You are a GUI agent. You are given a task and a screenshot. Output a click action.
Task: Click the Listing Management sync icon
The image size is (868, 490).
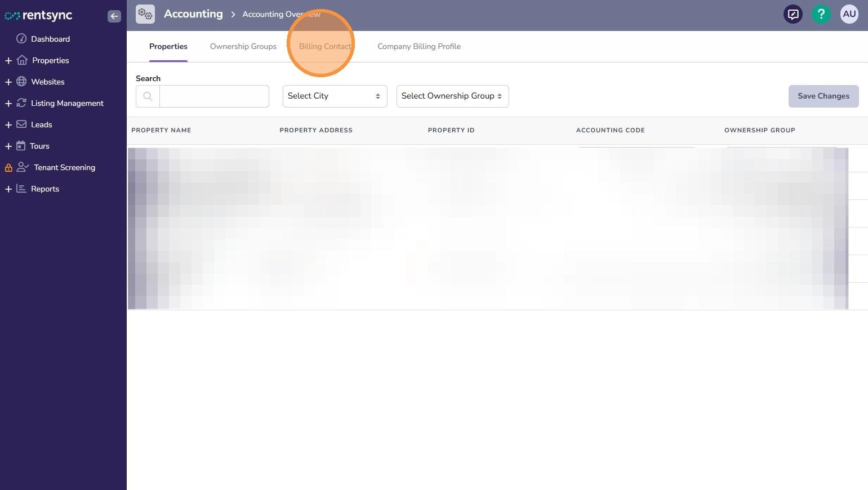[x=21, y=103]
